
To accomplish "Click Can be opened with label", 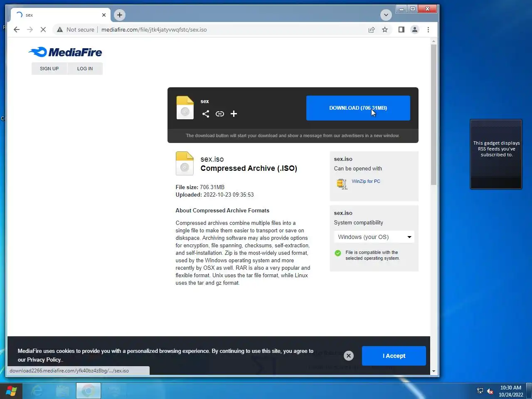I will [x=358, y=169].
